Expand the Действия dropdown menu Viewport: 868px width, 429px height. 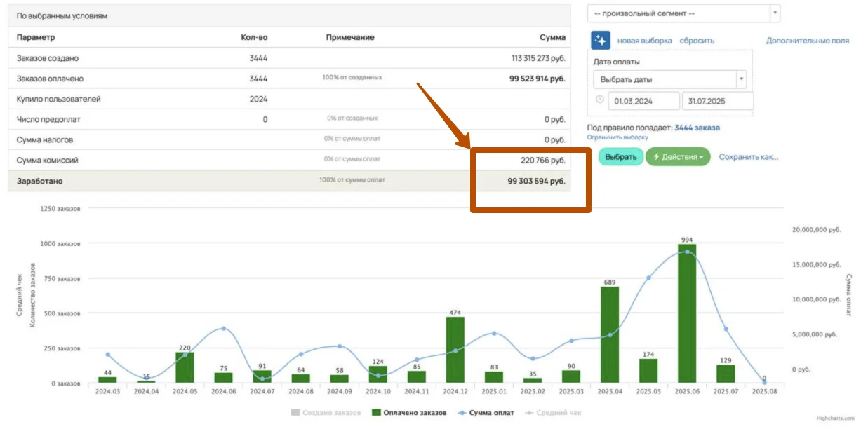(x=678, y=157)
